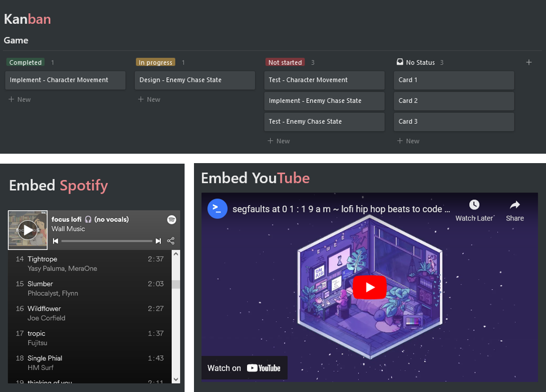Click the No Status column label
This screenshot has height=392, width=546.
pos(421,62)
